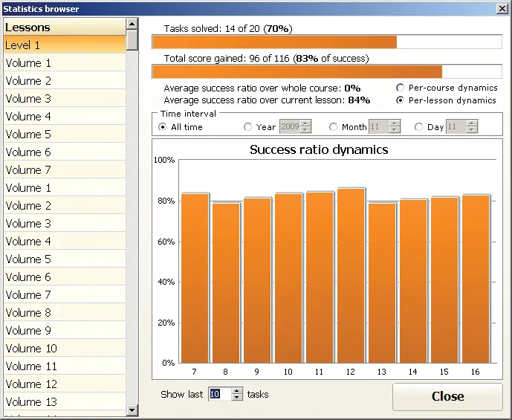
Task: Close the Statistics browser window
Action: [502, 8]
